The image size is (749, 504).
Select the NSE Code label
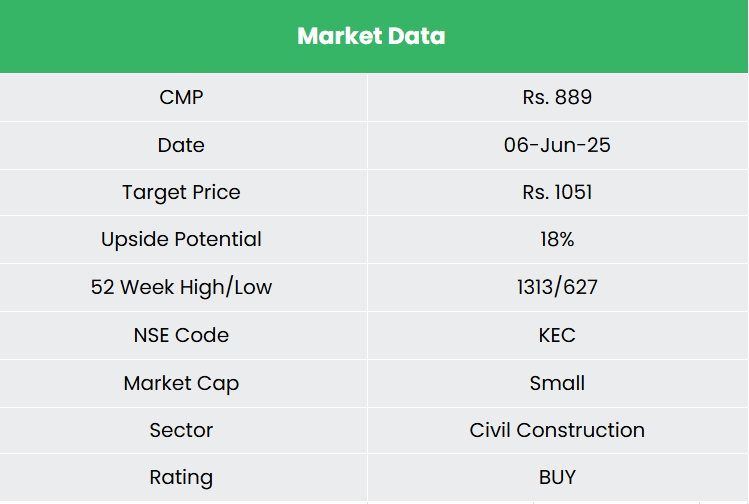tap(181, 335)
